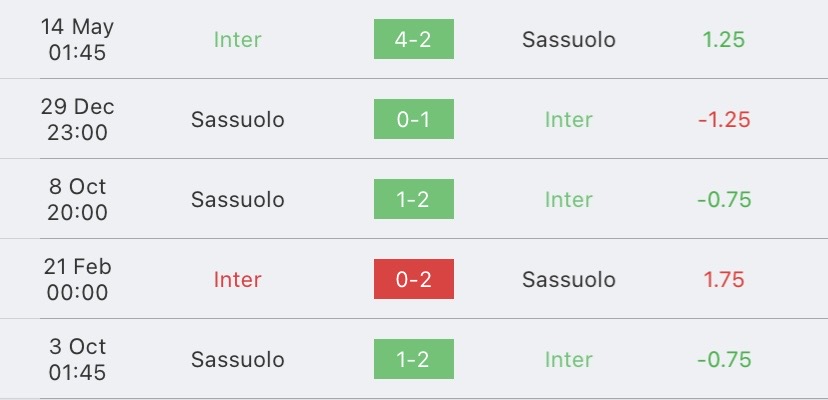
Task: Open Sassuolo in the 8 Oct row
Action: pyautogui.click(x=238, y=200)
